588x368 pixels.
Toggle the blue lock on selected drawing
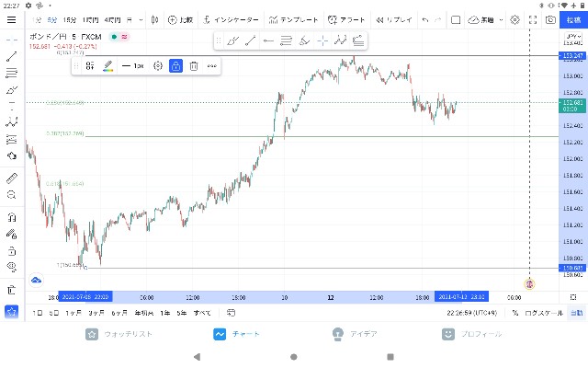point(175,66)
